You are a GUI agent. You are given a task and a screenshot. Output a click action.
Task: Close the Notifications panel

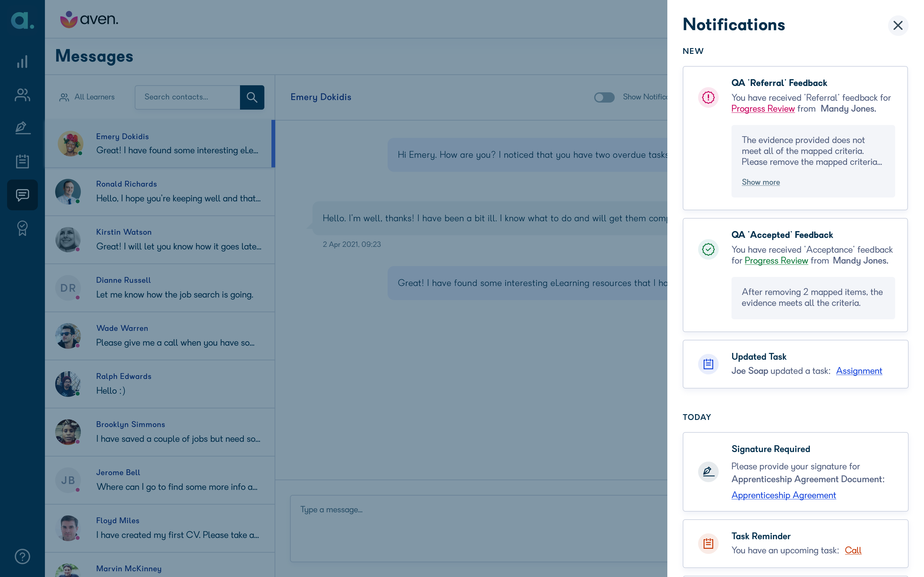898,26
